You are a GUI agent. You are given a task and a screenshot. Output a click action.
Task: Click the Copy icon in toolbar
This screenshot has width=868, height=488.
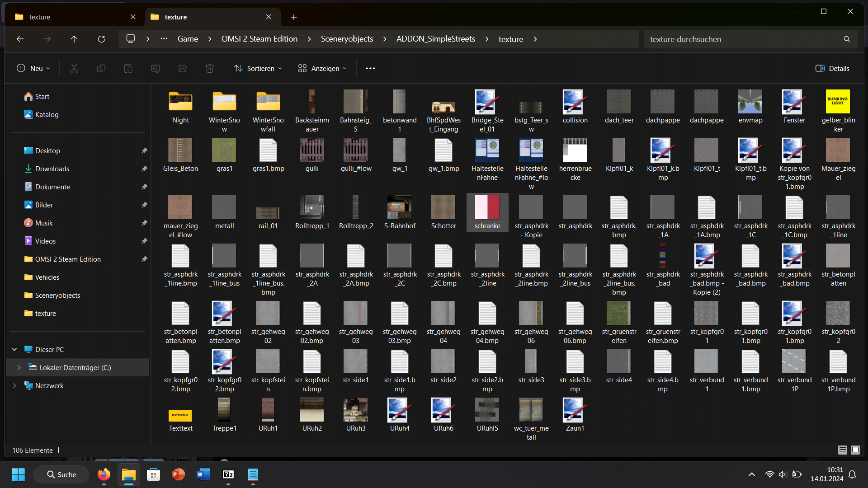coord(101,68)
